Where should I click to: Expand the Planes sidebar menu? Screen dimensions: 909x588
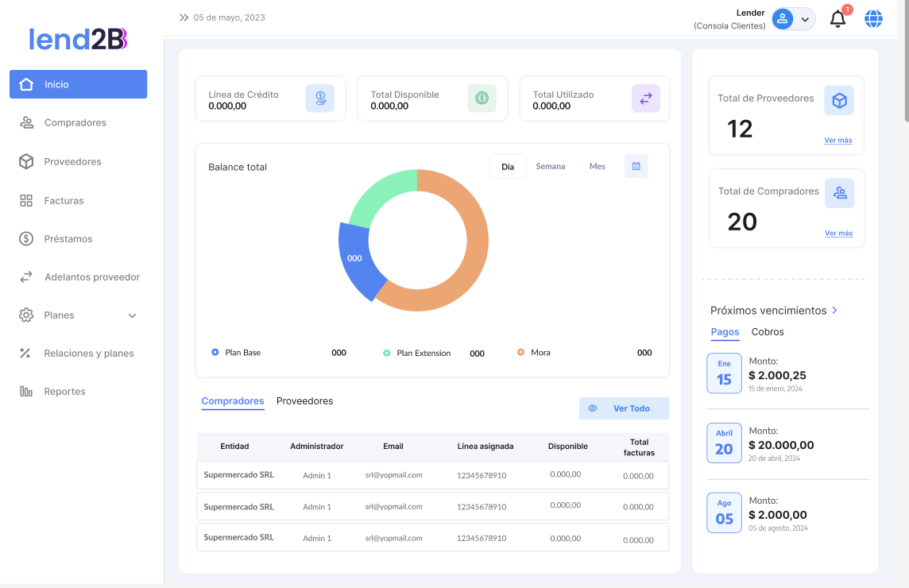132,315
